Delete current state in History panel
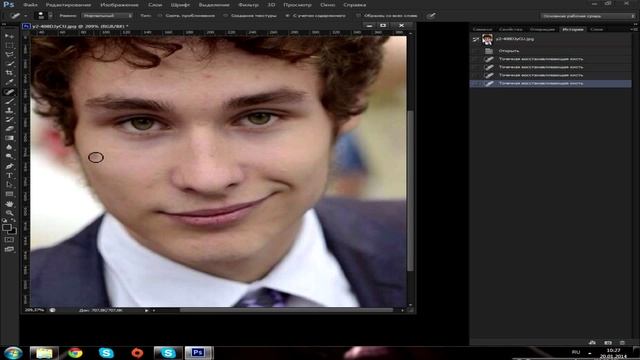640x360 pixels. (x=622, y=342)
